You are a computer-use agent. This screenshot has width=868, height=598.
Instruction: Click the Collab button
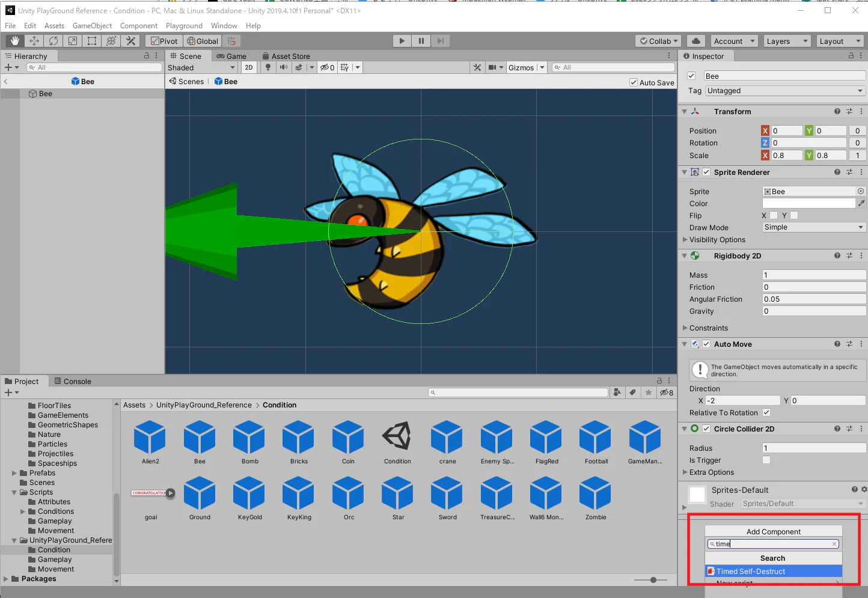[658, 41]
